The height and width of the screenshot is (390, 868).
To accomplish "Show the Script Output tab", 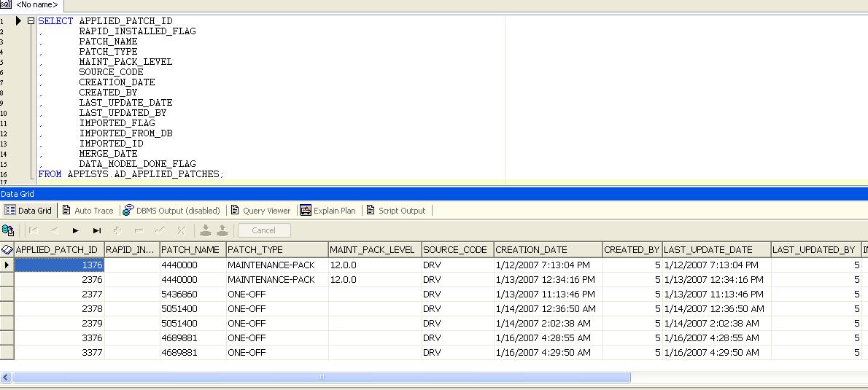I will pos(396,210).
